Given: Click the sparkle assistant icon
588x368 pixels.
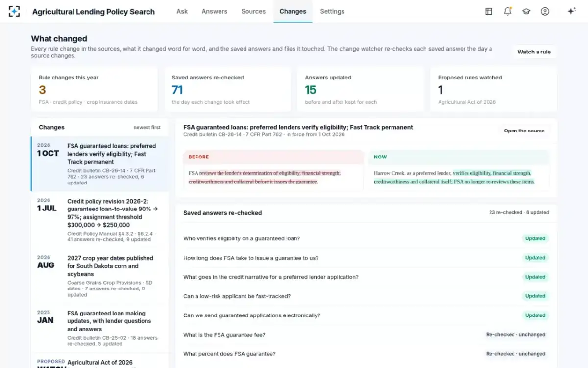Looking at the screenshot, I should tap(571, 11).
